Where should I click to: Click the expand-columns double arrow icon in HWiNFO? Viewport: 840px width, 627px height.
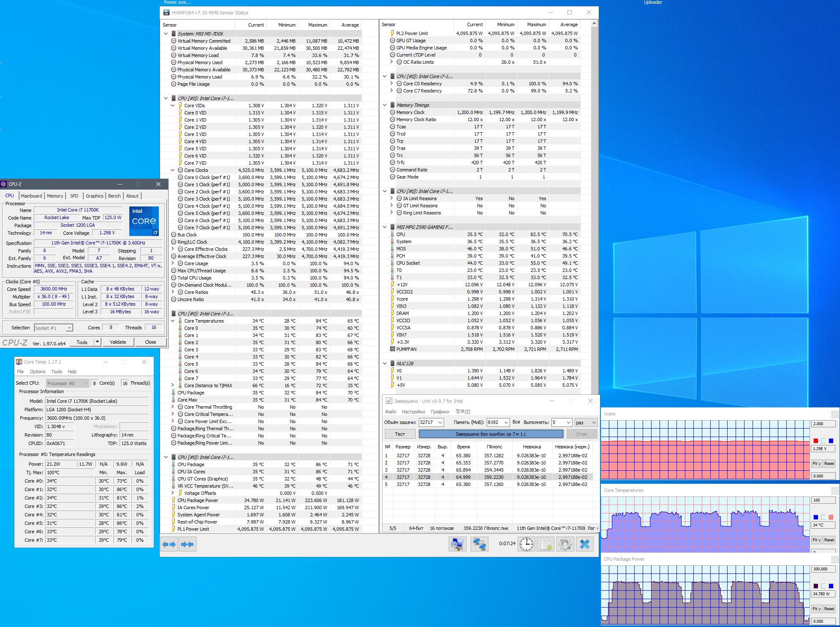(169, 544)
